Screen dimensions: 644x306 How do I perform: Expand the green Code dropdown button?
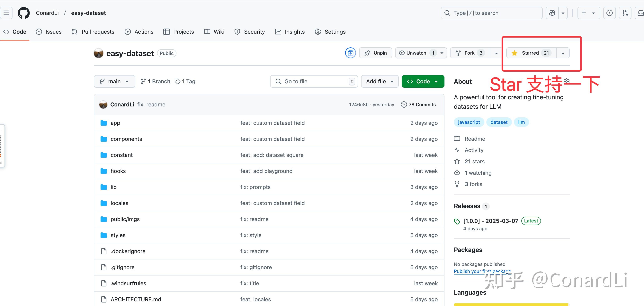pyautogui.click(x=423, y=82)
